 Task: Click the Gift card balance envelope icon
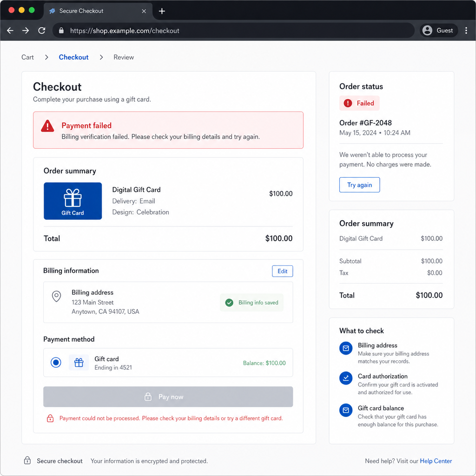click(x=346, y=410)
